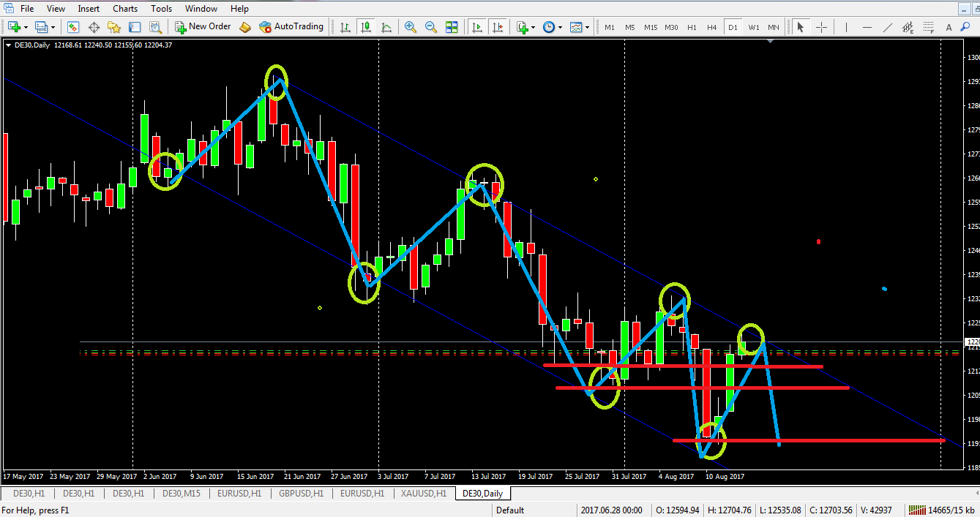This screenshot has width=980, height=517.
Task: Open the Insert menu
Action: click(x=89, y=9)
